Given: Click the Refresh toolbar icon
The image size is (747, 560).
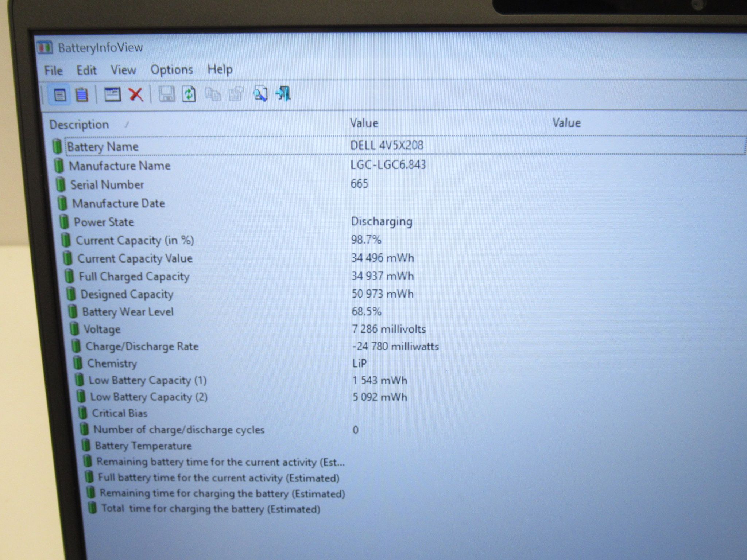Looking at the screenshot, I should (x=189, y=94).
